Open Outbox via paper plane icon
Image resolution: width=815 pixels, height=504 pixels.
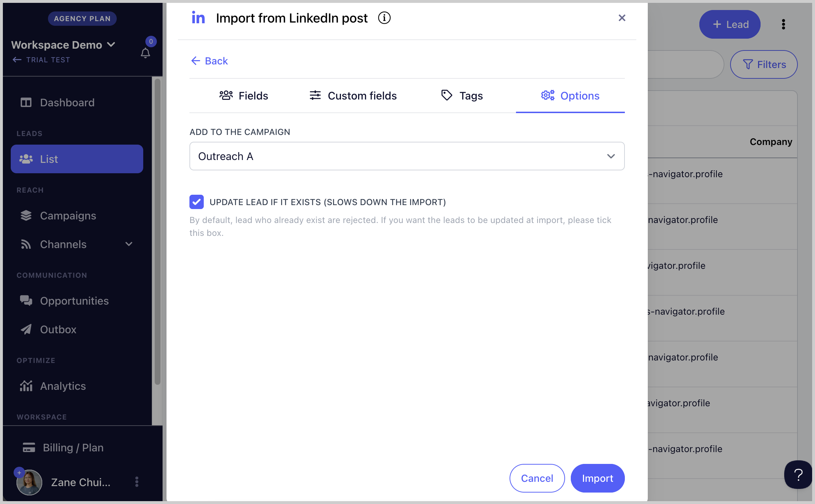tap(26, 329)
